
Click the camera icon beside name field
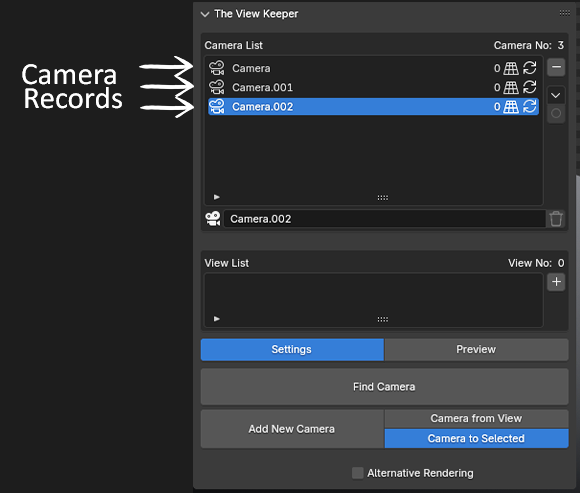213,219
